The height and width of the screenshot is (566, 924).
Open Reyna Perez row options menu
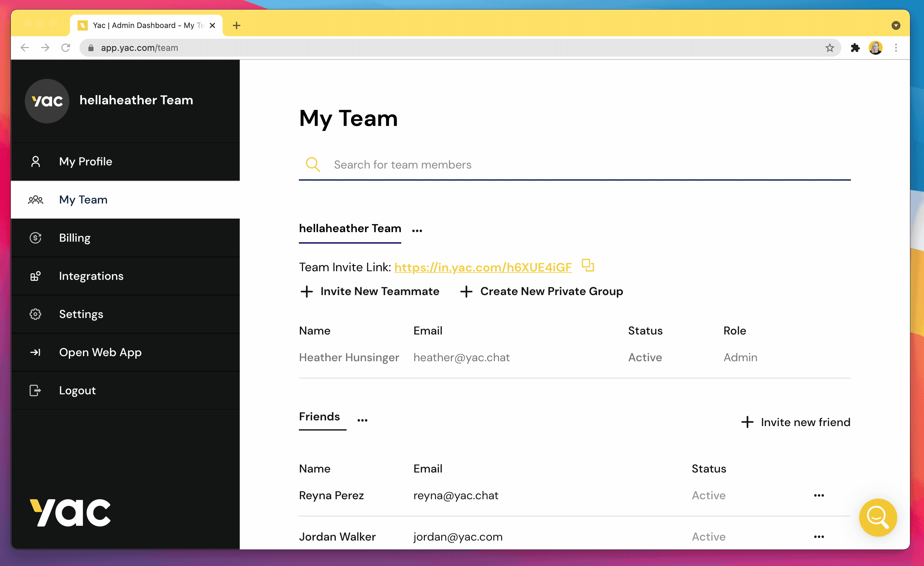819,495
